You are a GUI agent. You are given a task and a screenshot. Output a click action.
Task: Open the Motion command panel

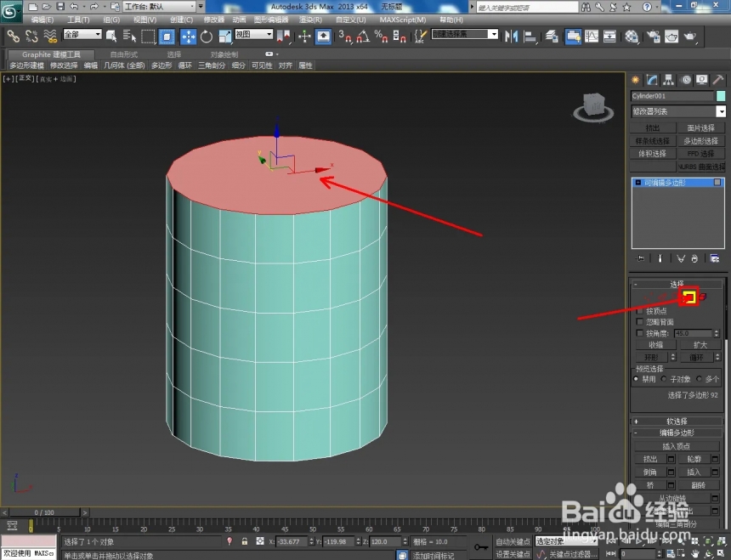click(686, 80)
